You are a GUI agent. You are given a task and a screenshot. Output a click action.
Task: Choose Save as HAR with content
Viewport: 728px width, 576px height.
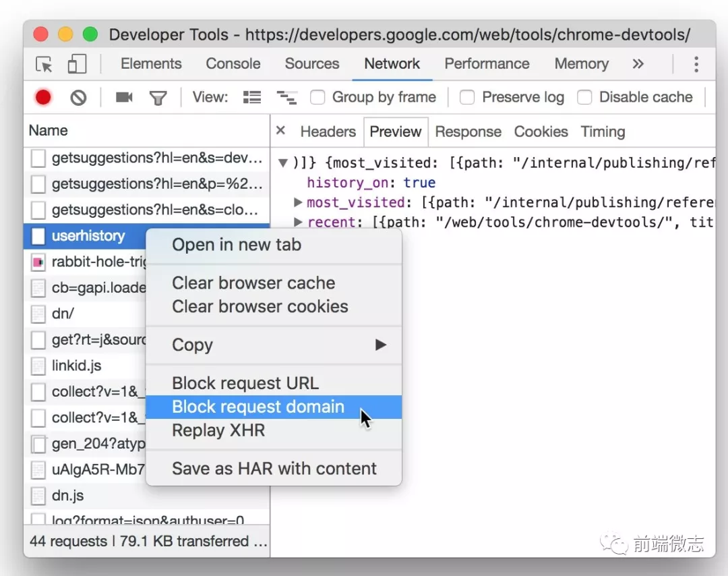274,469
